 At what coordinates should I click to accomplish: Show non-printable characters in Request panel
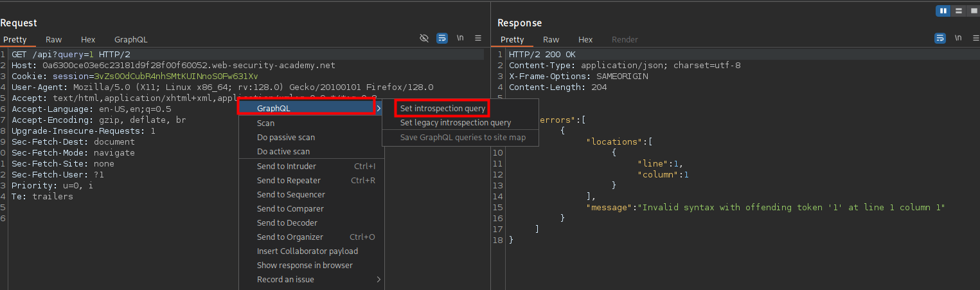(460, 39)
